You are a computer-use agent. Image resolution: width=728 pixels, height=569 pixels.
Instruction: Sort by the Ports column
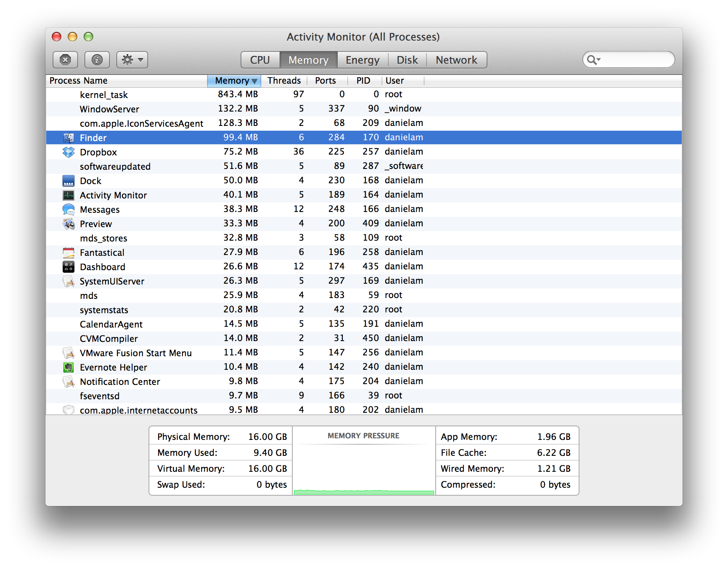click(x=327, y=80)
